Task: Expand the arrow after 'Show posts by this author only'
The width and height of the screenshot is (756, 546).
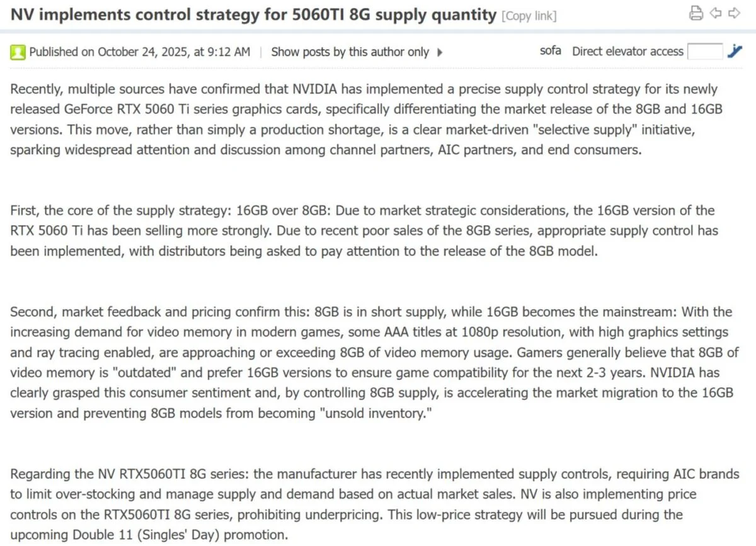Action: (x=441, y=52)
